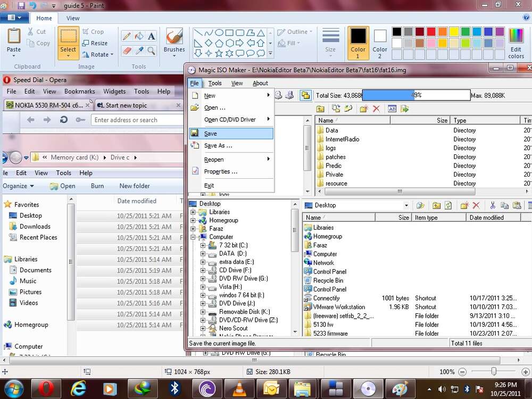Image resolution: width=532 pixels, height=399 pixels.
Task: Click the Memory card (K:) breadcrumb
Action: pos(74,157)
